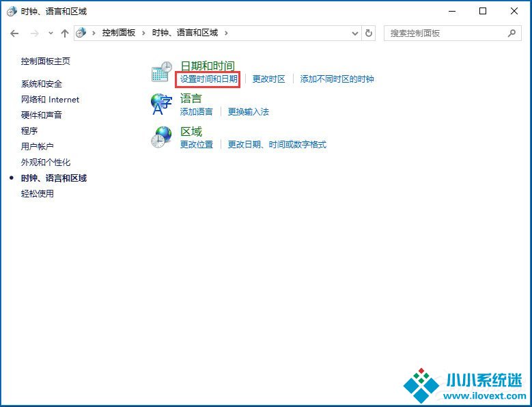This screenshot has width=532, height=407.
Task: Expand chevron before 控制面板 in address bar
Action: point(94,33)
